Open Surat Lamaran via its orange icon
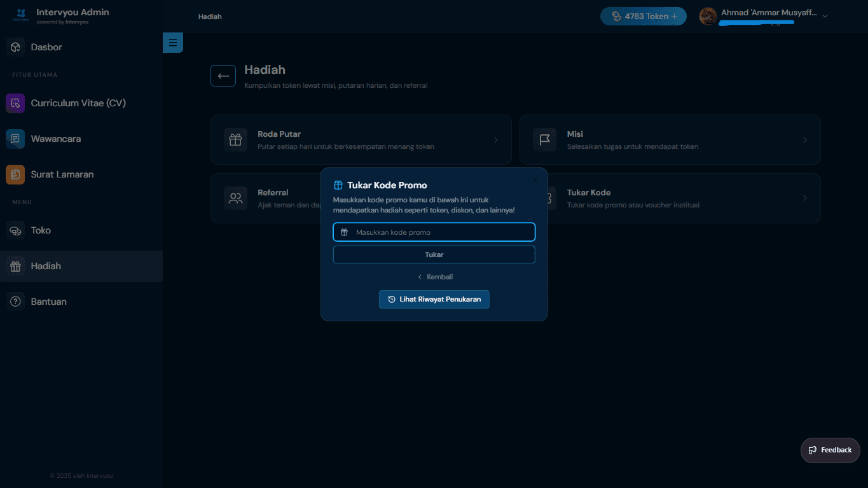 coord(15,174)
